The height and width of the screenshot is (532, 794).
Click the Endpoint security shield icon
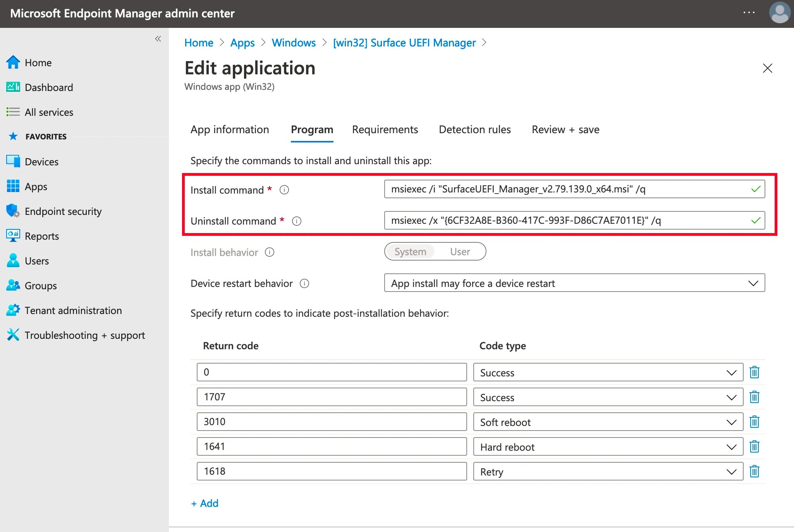(x=13, y=211)
